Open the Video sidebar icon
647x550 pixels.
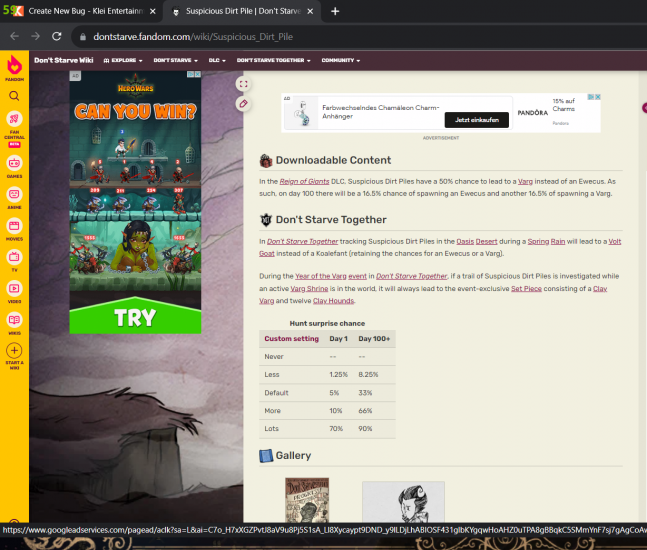pyautogui.click(x=14, y=288)
